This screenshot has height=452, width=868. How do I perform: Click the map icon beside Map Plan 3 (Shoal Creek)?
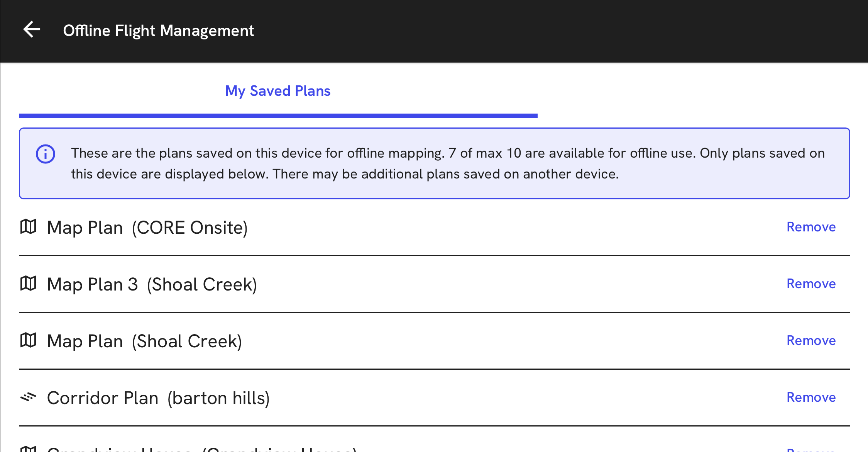(29, 284)
